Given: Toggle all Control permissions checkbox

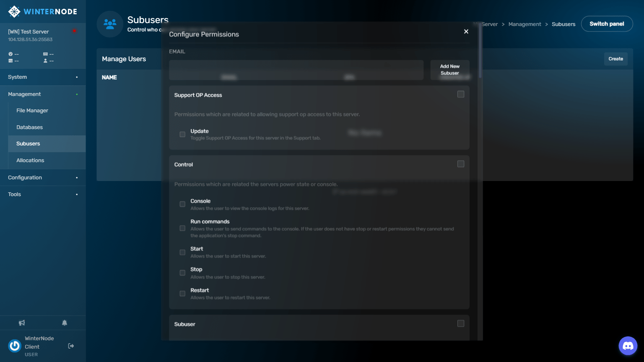Looking at the screenshot, I should [461, 164].
